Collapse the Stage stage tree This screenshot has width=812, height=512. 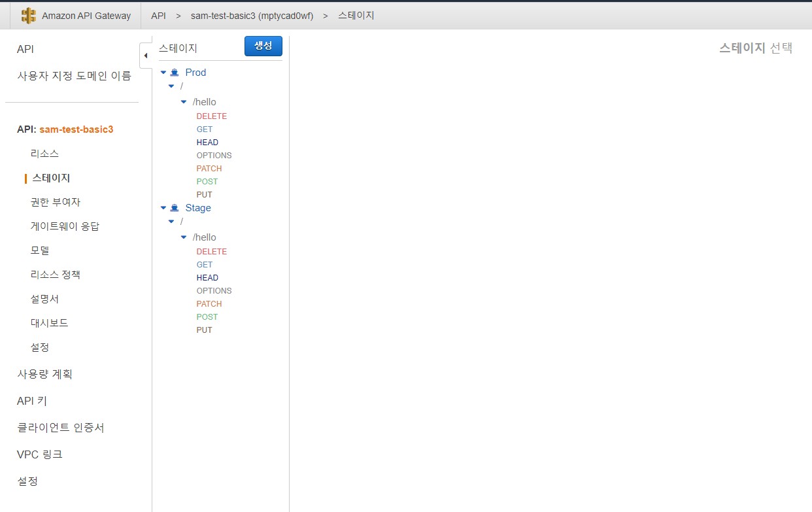tap(163, 208)
